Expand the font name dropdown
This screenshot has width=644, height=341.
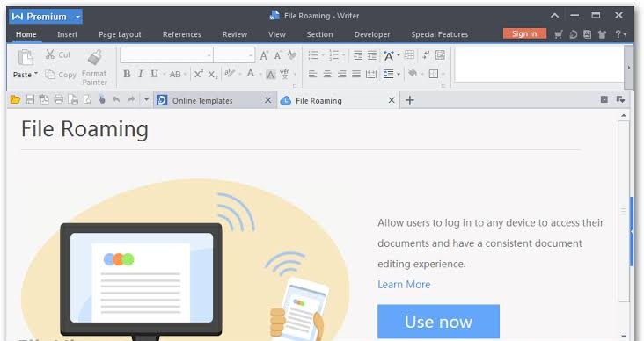point(209,55)
